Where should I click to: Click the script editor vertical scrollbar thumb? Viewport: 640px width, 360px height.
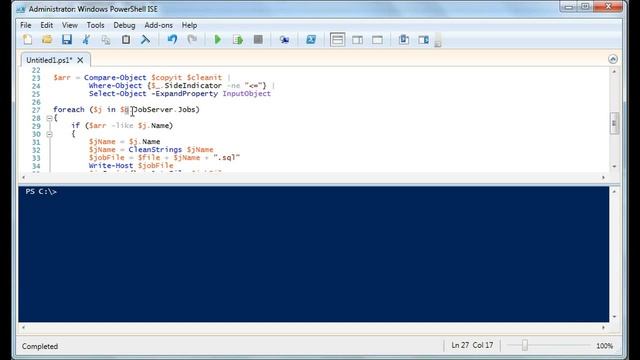coord(614,122)
